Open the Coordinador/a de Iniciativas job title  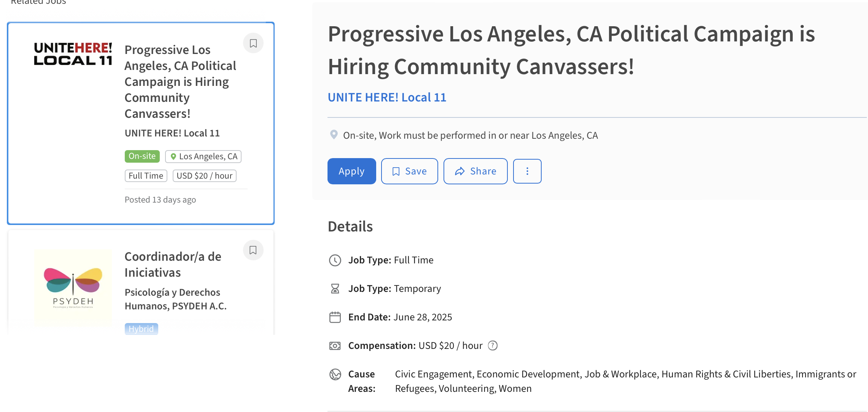click(x=172, y=265)
